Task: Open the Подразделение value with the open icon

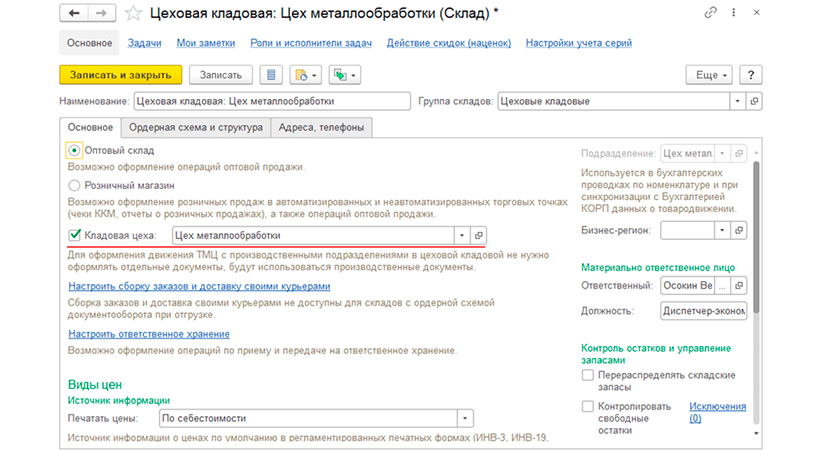Action: pyautogui.click(x=739, y=153)
